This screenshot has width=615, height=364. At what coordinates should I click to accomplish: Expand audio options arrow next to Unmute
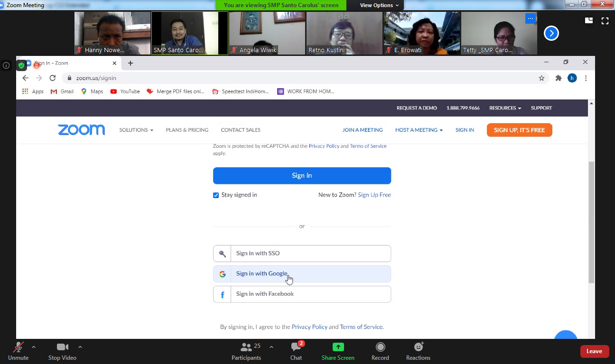[34, 347]
